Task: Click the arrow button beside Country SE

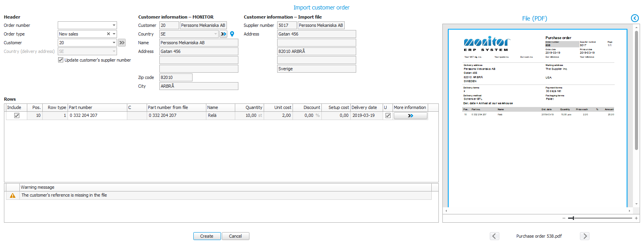Action: tap(223, 34)
